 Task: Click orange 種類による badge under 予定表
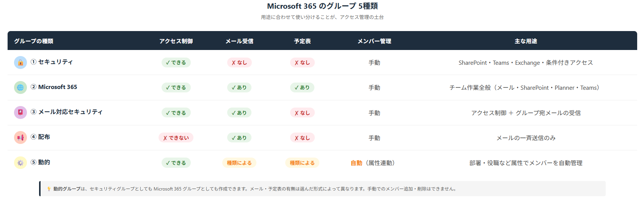302,163
